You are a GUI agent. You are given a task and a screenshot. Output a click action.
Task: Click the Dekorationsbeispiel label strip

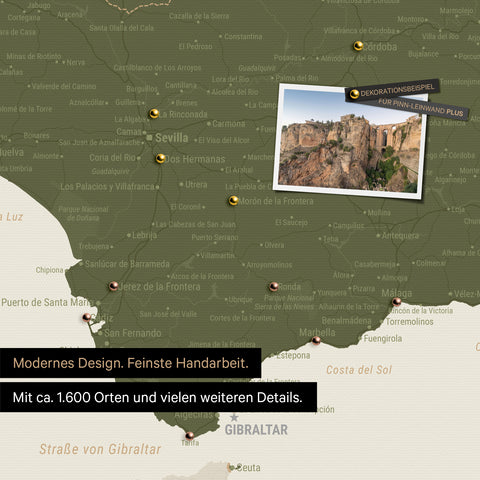click(x=392, y=90)
